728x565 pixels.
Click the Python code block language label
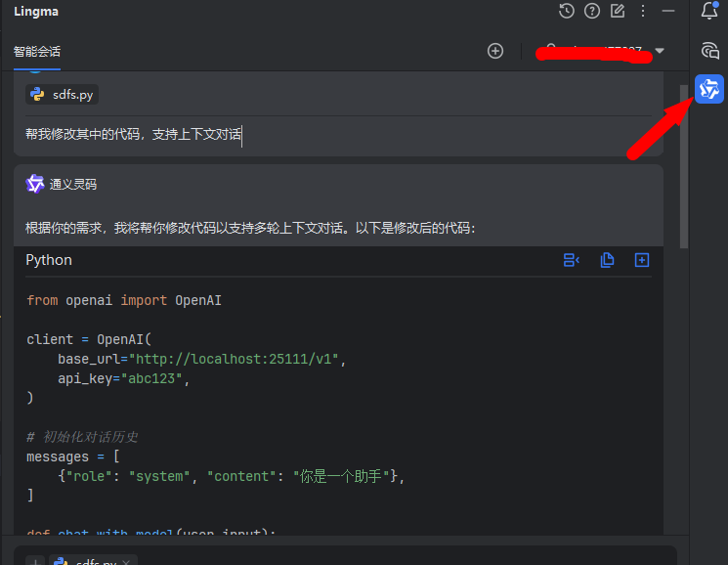[49, 260]
